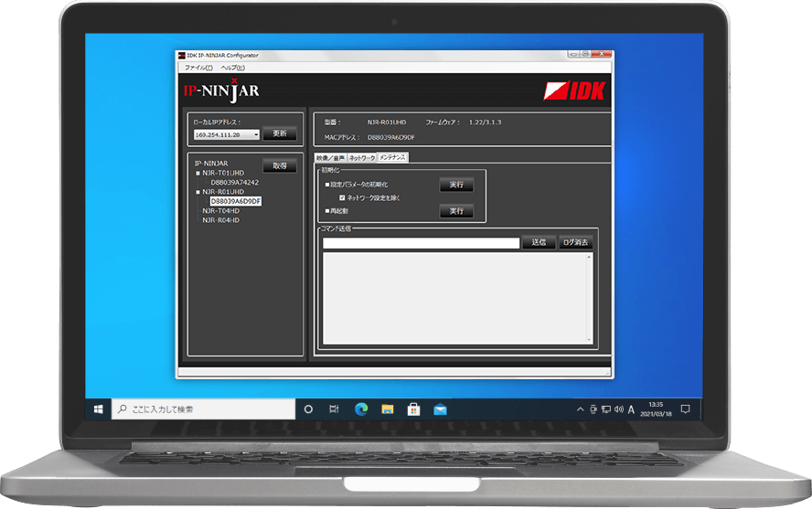Image resolution: width=812 pixels, height=509 pixels.
Task: Collapse the NJR-R01UHD tree node
Action: coord(197,192)
